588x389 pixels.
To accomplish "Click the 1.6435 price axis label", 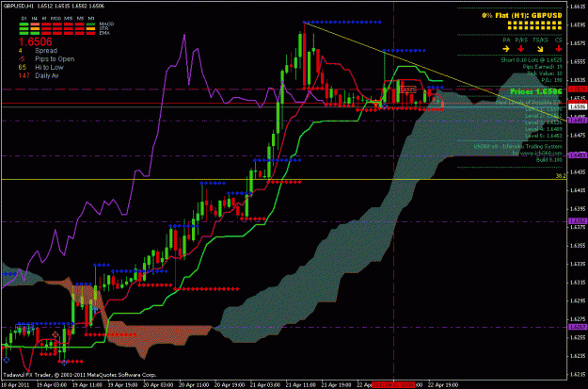I will pos(576,172).
